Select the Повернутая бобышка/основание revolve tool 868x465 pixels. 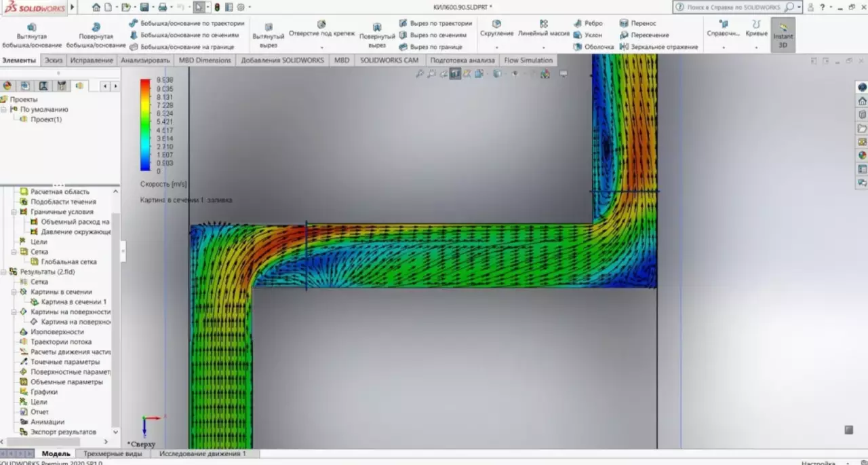pyautogui.click(x=96, y=27)
